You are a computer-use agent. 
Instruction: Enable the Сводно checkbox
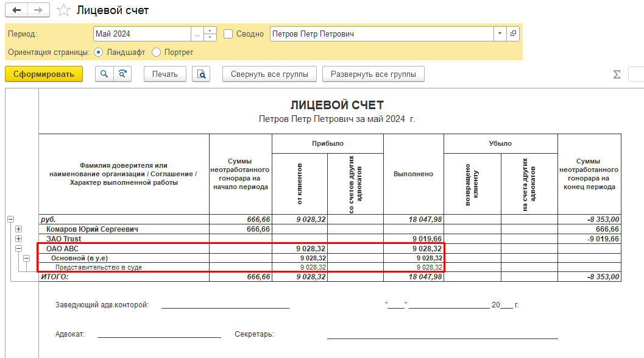pyautogui.click(x=228, y=34)
